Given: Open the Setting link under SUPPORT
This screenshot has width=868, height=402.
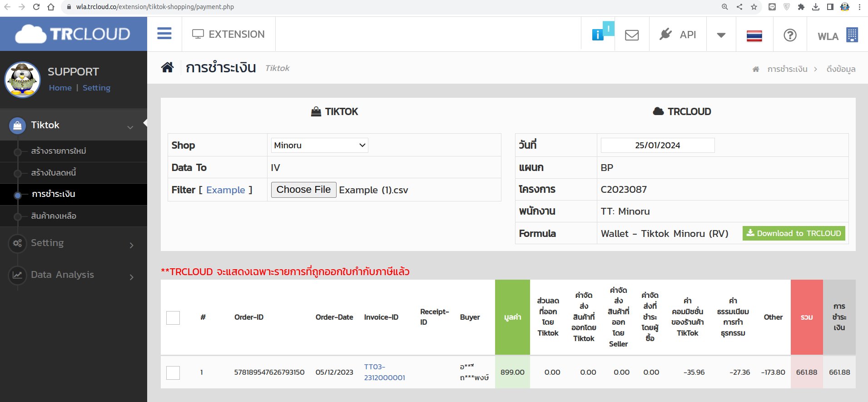Looking at the screenshot, I should pos(96,88).
